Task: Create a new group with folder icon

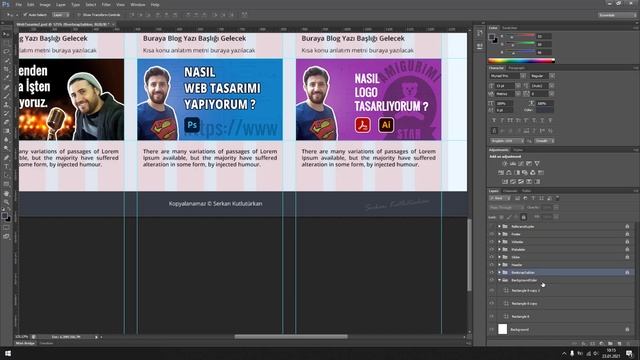Action: click(x=610, y=344)
